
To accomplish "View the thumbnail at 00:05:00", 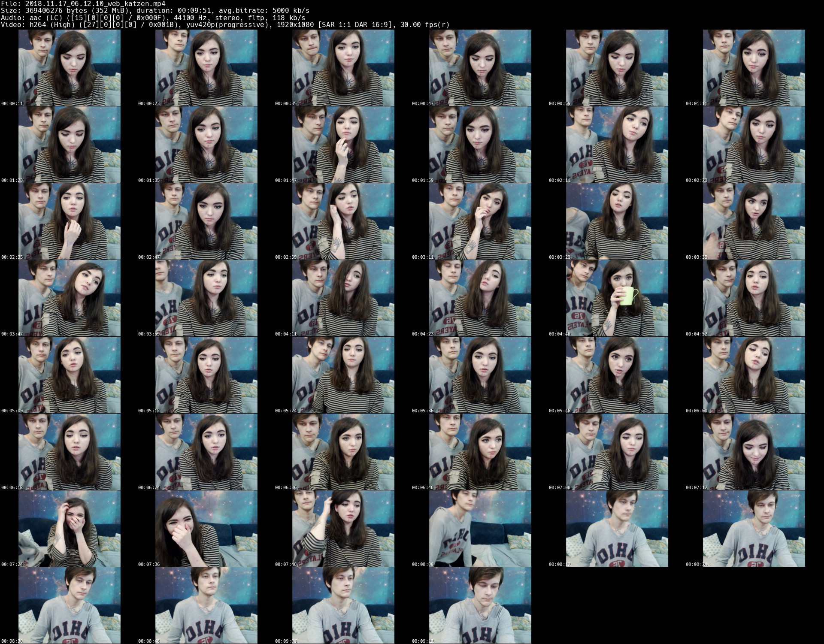I will click(x=69, y=375).
